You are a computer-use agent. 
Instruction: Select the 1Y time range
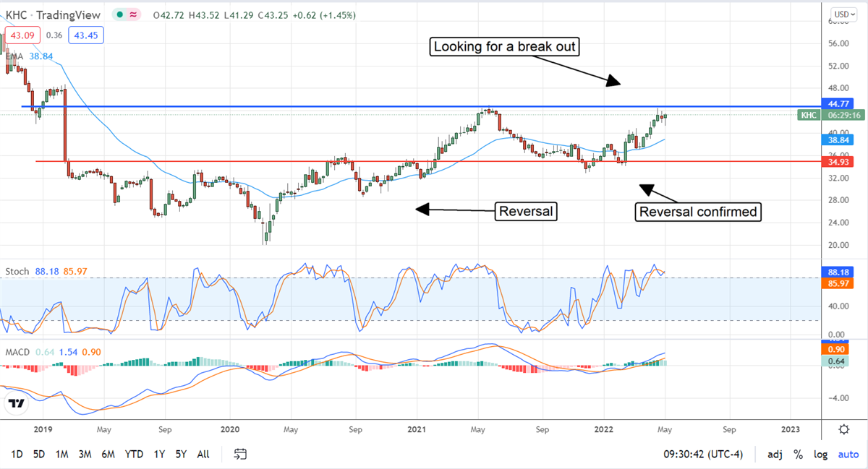coord(159,454)
